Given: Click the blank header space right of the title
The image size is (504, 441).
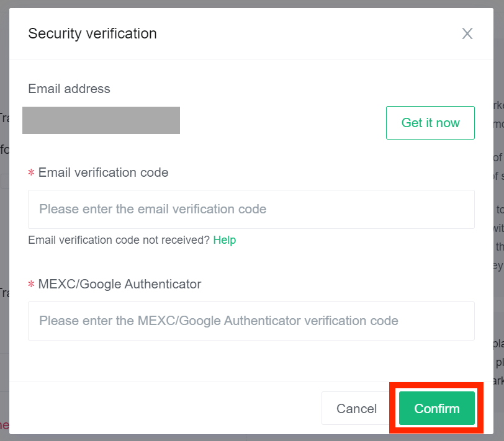Looking at the screenshot, I should 308,33.
